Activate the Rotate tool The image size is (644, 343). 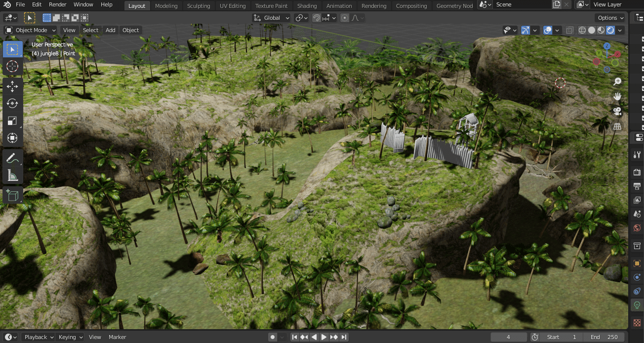pyautogui.click(x=12, y=104)
